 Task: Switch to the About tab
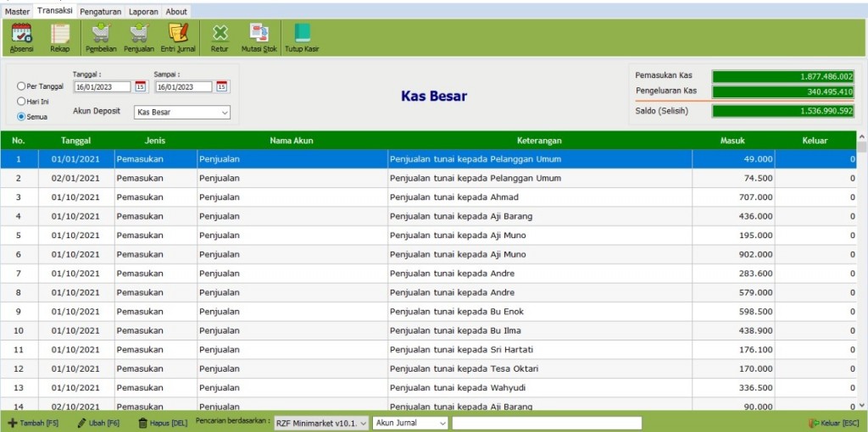pyautogui.click(x=176, y=12)
